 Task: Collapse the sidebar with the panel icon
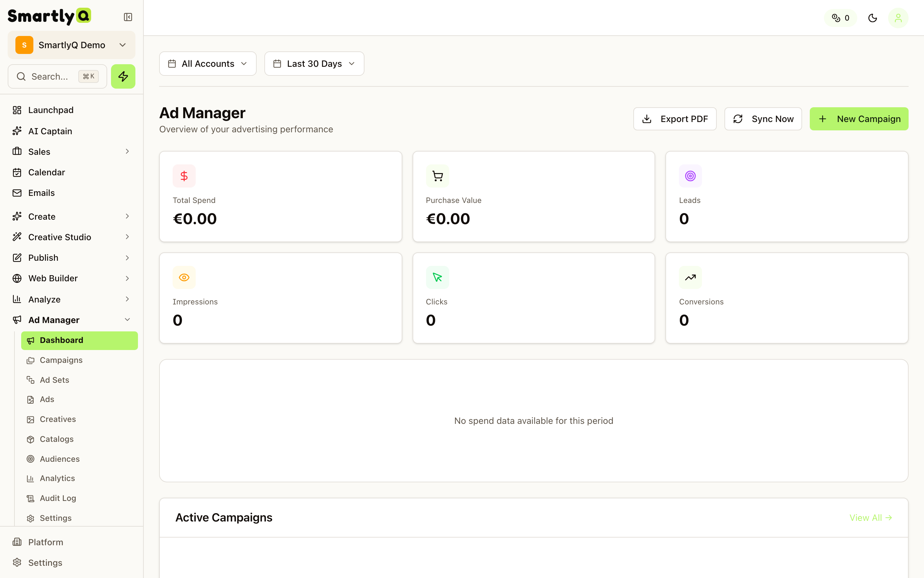(128, 17)
